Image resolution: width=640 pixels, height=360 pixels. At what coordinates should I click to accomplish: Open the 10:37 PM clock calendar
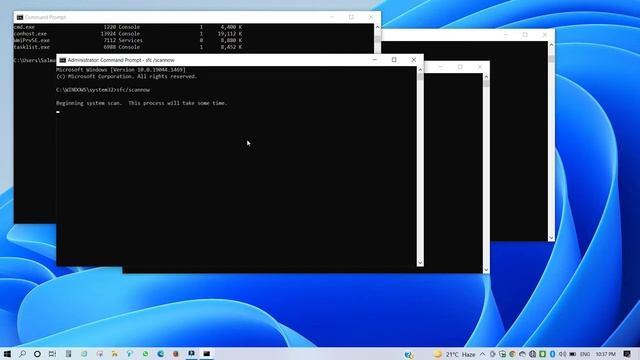pos(606,354)
